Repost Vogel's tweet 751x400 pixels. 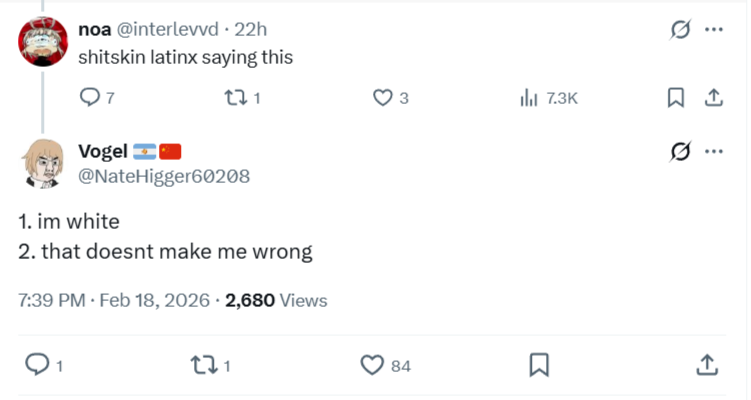203,365
